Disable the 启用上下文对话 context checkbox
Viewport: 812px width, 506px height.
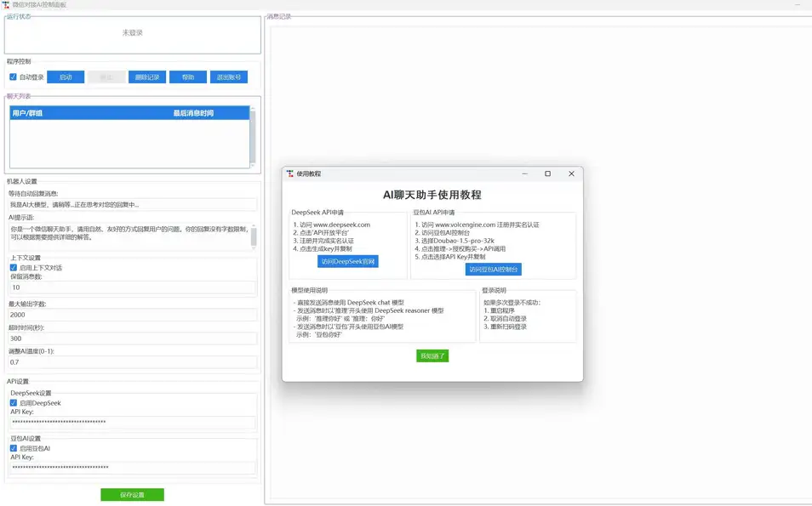coord(14,267)
